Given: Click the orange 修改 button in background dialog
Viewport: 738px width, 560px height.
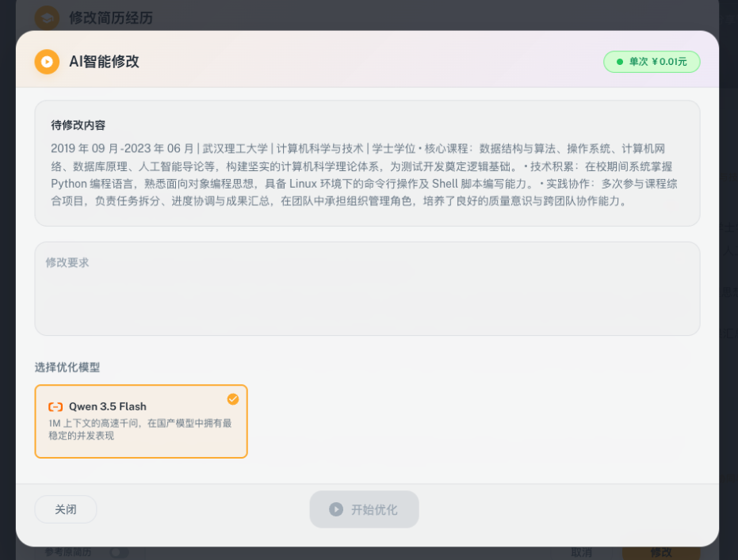Looking at the screenshot, I should (661, 553).
